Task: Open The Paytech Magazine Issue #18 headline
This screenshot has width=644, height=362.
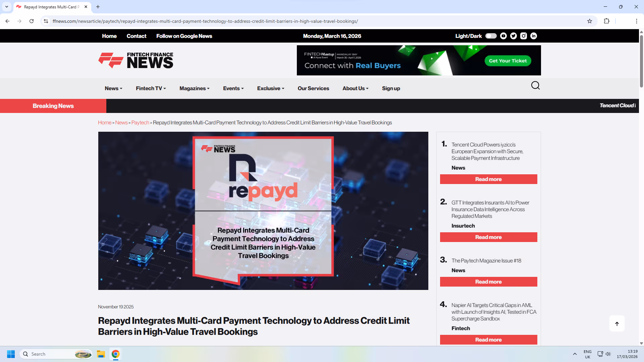Action: pyautogui.click(x=486, y=261)
